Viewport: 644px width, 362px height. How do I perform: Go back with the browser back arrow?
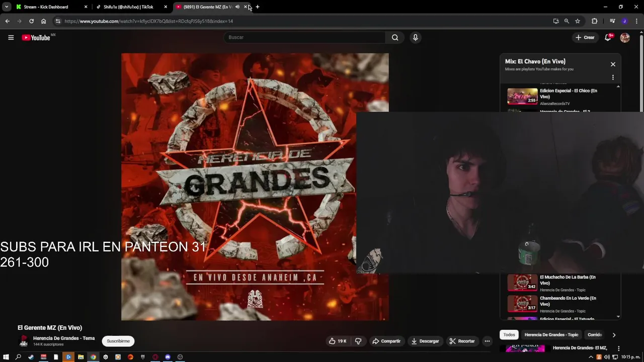click(x=7, y=21)
